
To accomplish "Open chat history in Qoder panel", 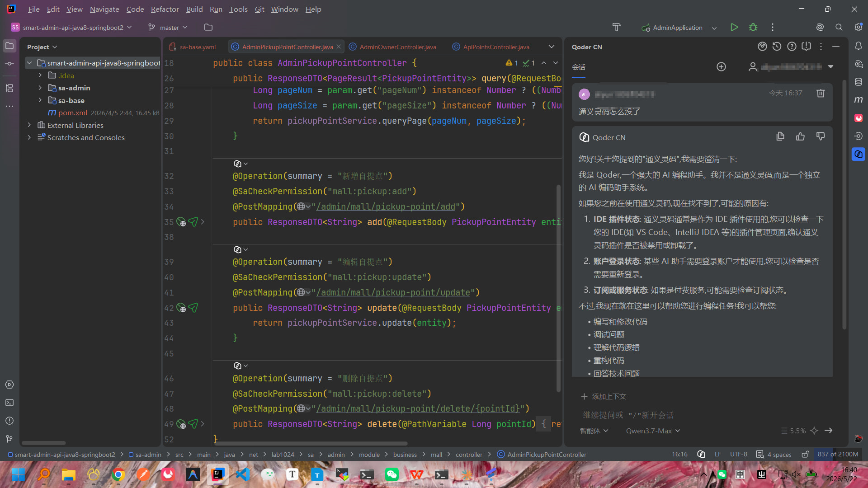I will [777, 47].
